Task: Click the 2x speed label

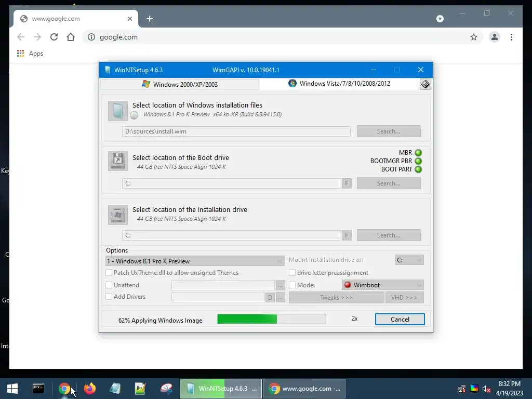Action: pyautogui.click(x=354, y=318)
